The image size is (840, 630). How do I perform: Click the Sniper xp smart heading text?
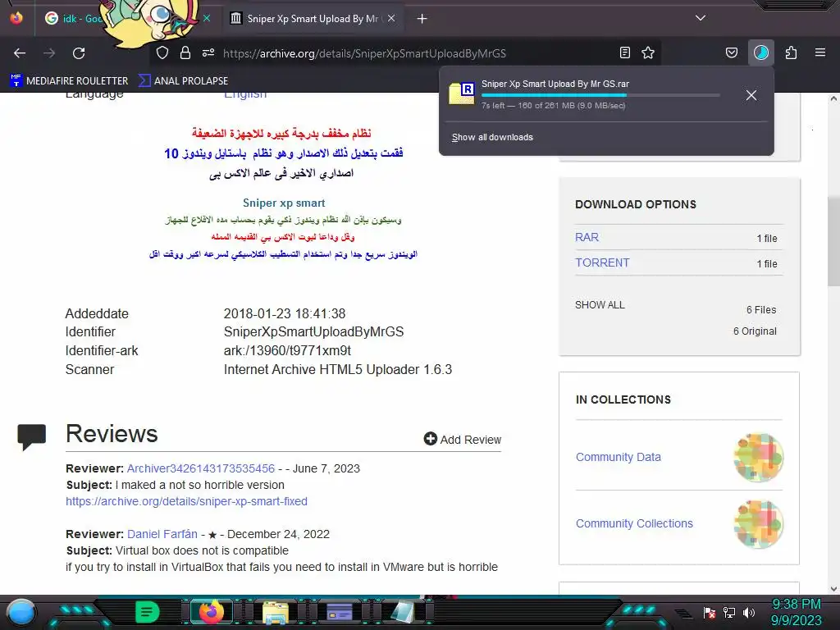tap(284, 203)
